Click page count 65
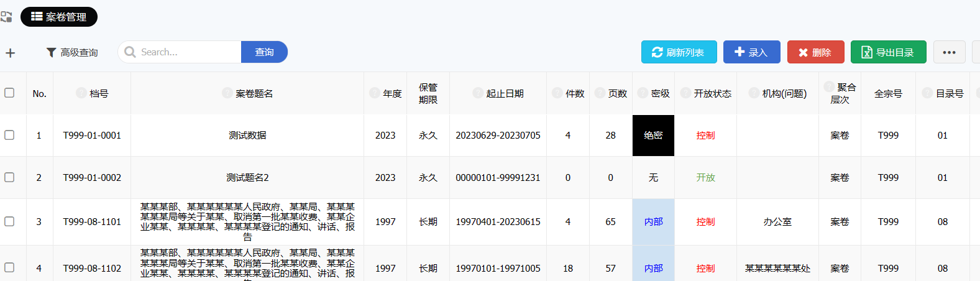The width and height of the screenshot is (980, 281). click(610, 221)
